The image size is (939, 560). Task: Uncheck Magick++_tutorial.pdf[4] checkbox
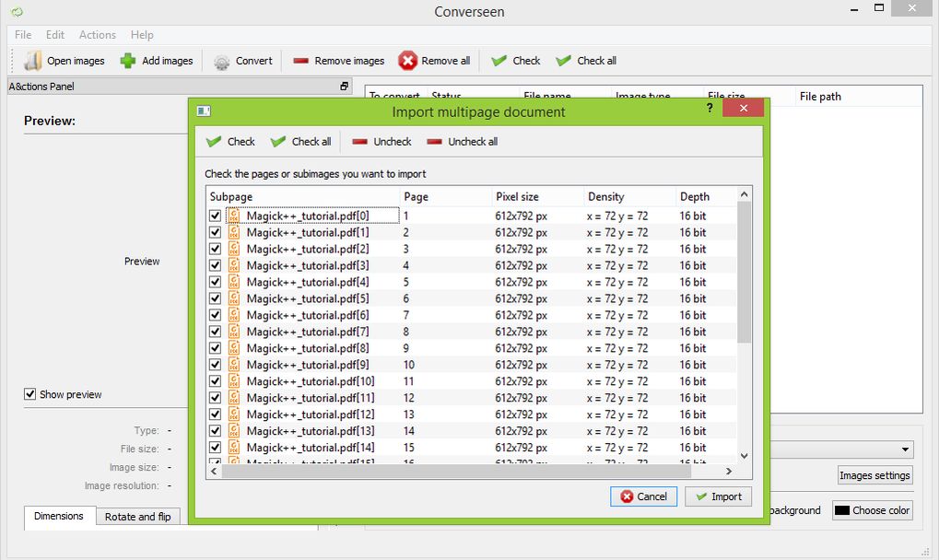tap(215, 282)
